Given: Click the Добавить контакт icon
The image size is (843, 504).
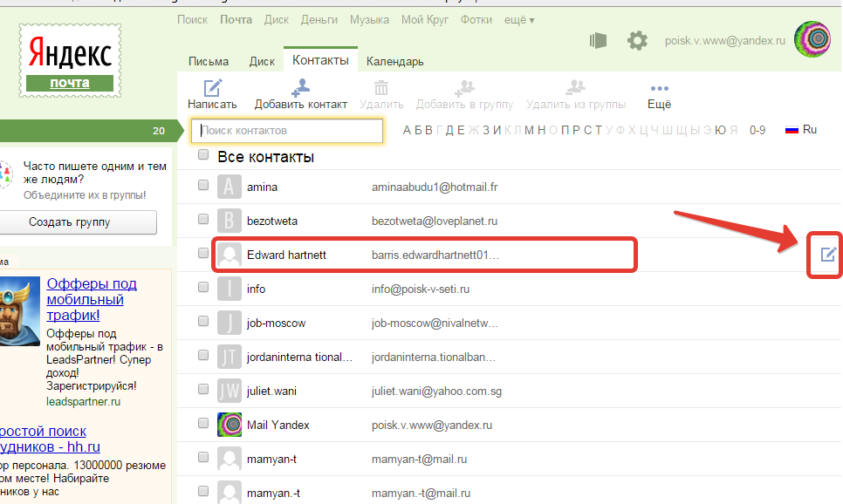Looking at the screenshot, I should tap(300, 88).
